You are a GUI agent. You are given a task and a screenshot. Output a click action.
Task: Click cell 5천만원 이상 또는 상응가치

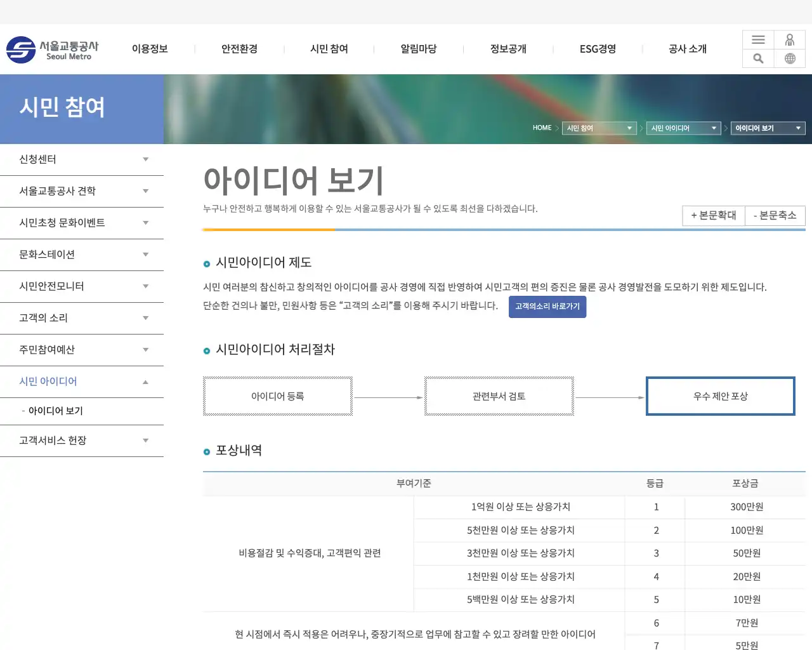520,531
